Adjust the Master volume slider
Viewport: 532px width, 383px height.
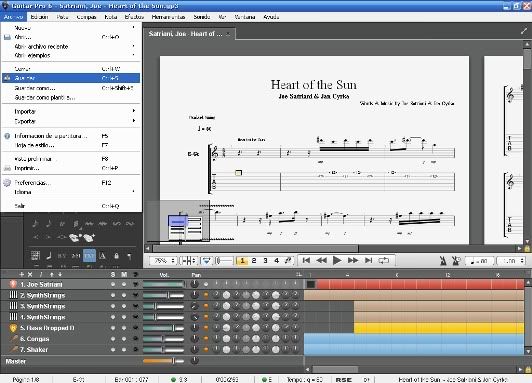pyautogui.click(x=164, y=361)
